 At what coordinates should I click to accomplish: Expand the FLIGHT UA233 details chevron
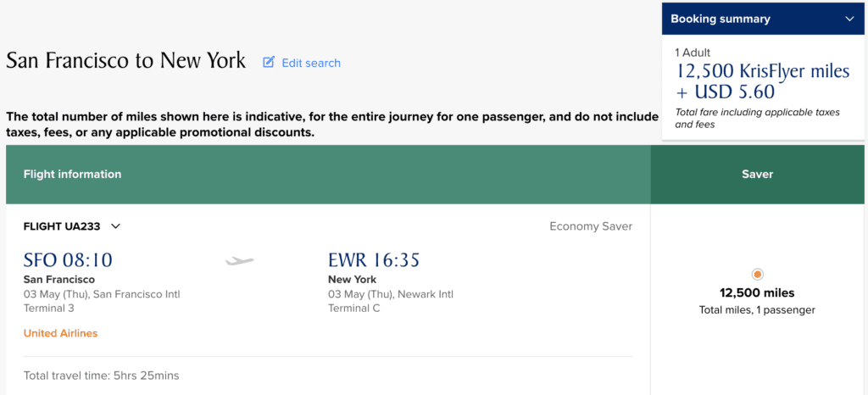116,226
